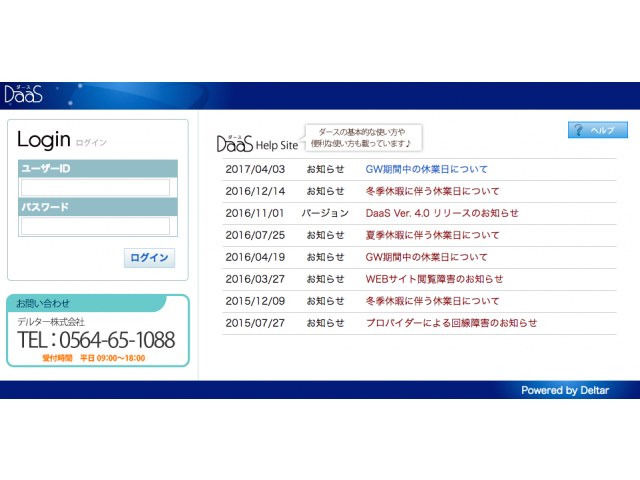Click the TEL 0564-65-1088 phone number
This screenshot has height=480, width=640.
pos(96,340)
